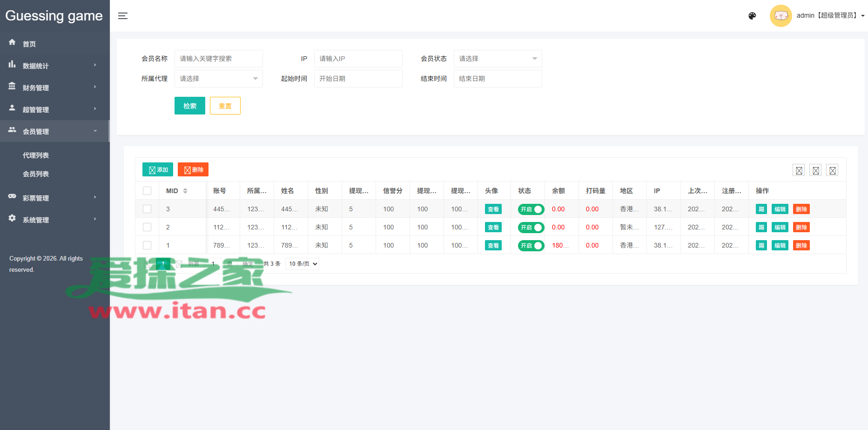Image resolution: width=868 pixels, height=430 pixels.
Task: Click the 会员名称 keyword input field
Action: [218, 59]
